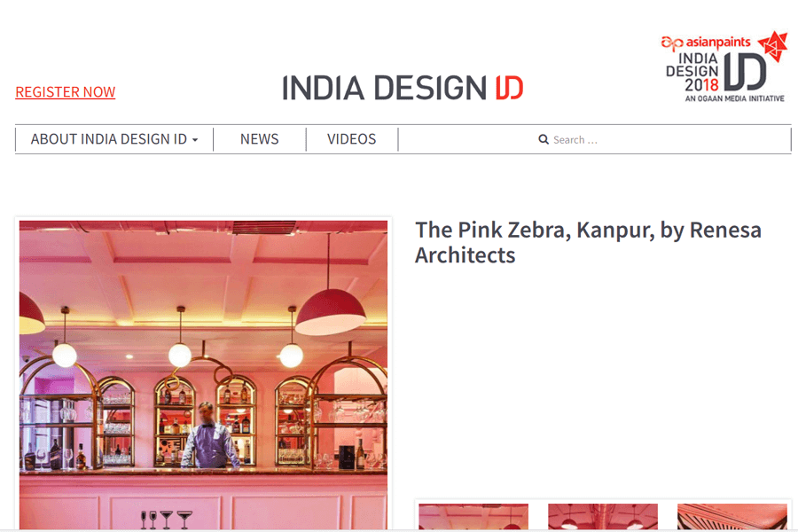This screenshot has width=798, height=532.
Task: Click the India Design ID center logo
Action: point(403,88)
